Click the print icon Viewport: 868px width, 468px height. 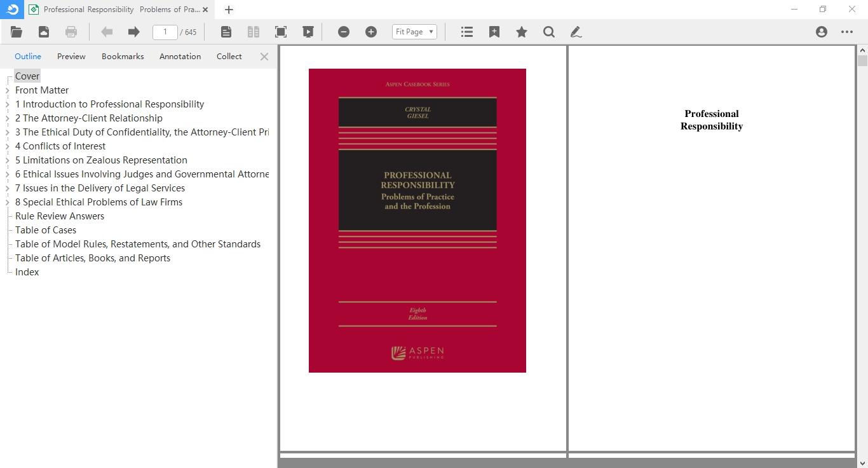(71, 32)
